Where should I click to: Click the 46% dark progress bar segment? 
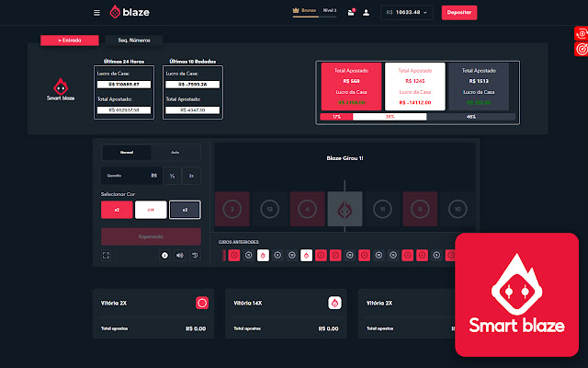(x=471, y=117)
